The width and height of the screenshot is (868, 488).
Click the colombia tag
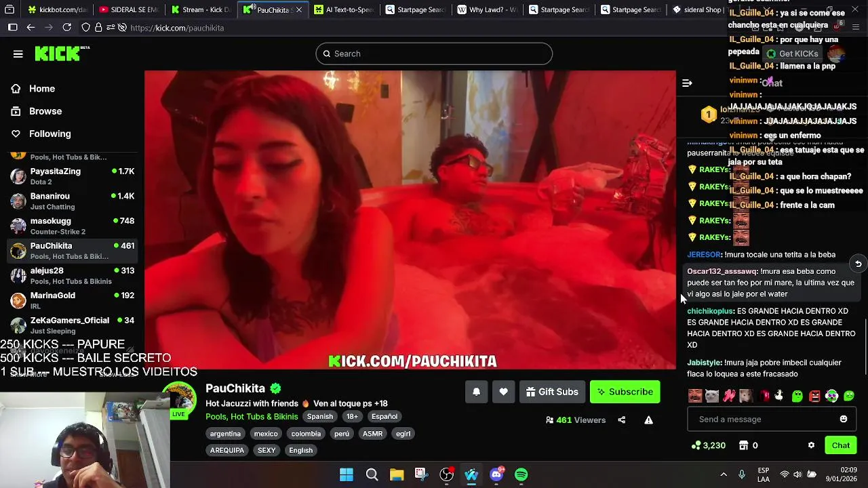[x=306, y=434]
